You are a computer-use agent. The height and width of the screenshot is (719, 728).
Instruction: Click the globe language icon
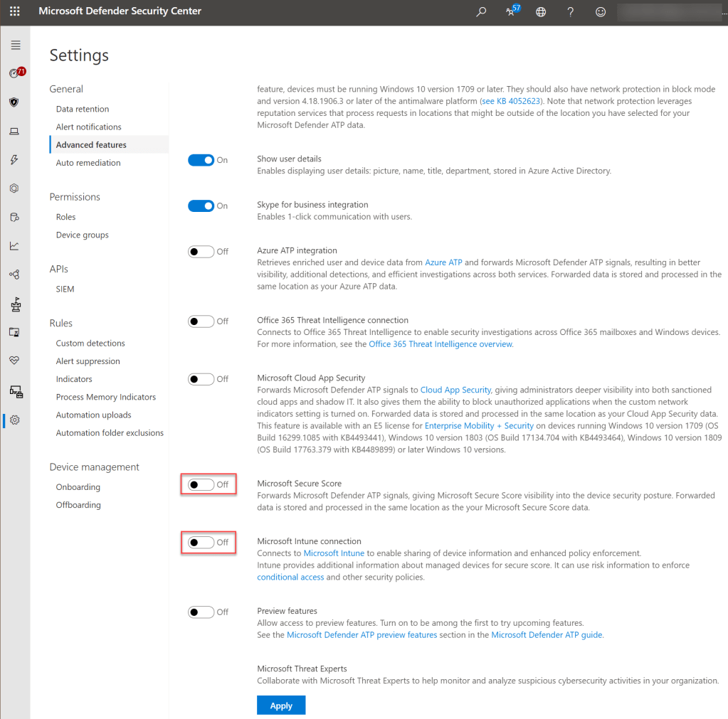tap(541, 11)
